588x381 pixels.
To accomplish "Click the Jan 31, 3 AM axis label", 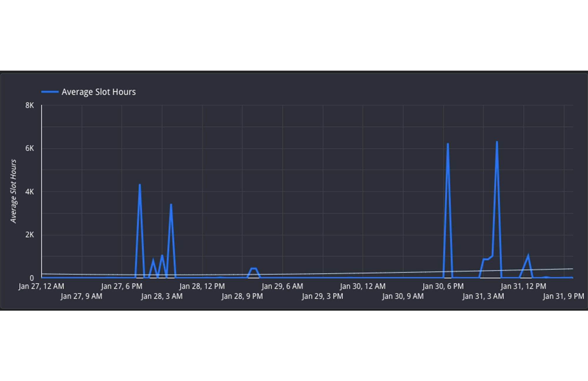I will [x=483, y=296].
